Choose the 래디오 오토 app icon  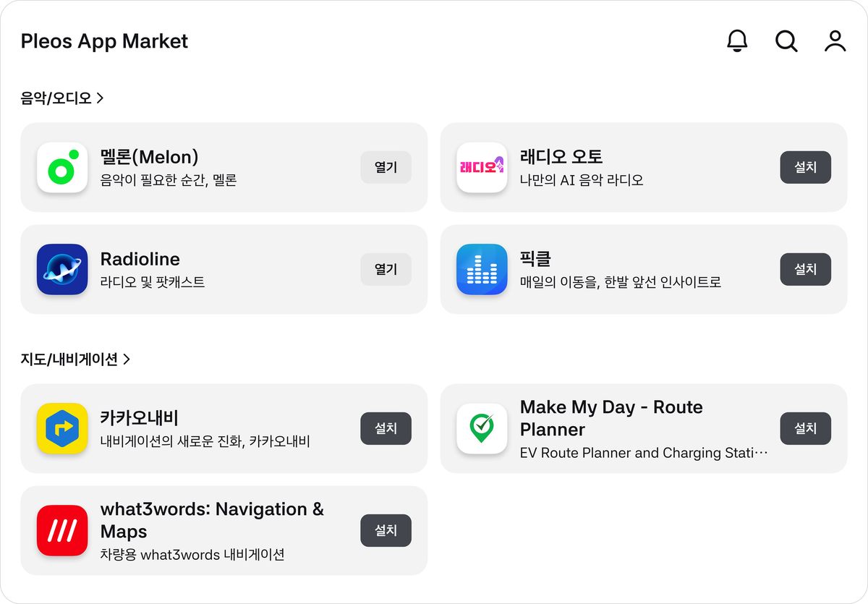(x=482, y=167)
